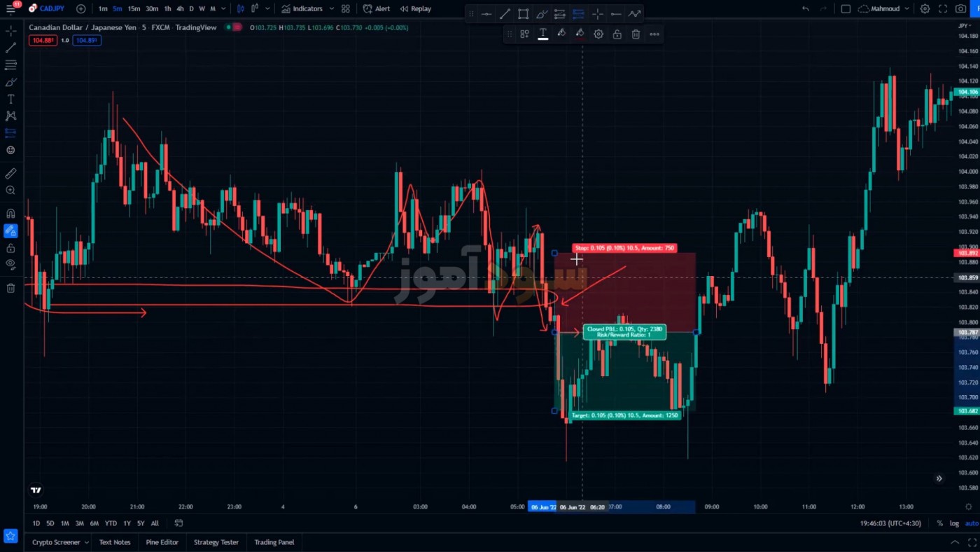Toggle lock all drawing tools
Image resolution: width=980 pixels, height=552 pixels.
click(x=10, y=247)
